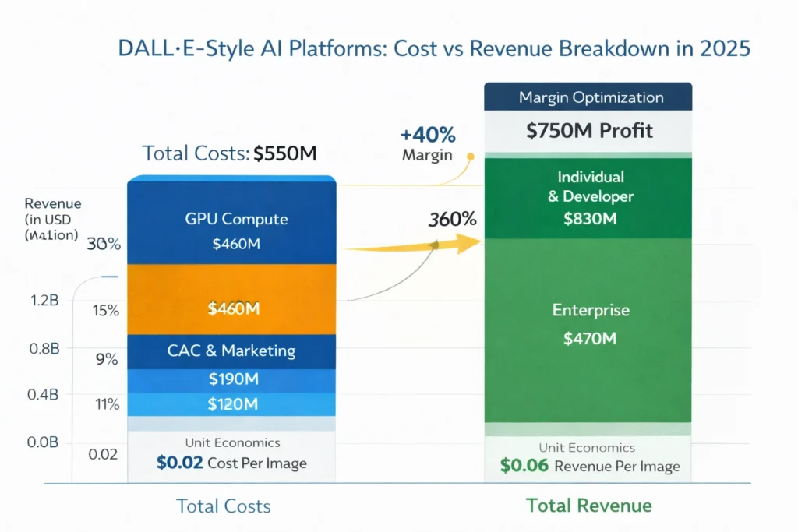
Task: Select the CAC & Marketing bar segment
Action: pos(231,351)
